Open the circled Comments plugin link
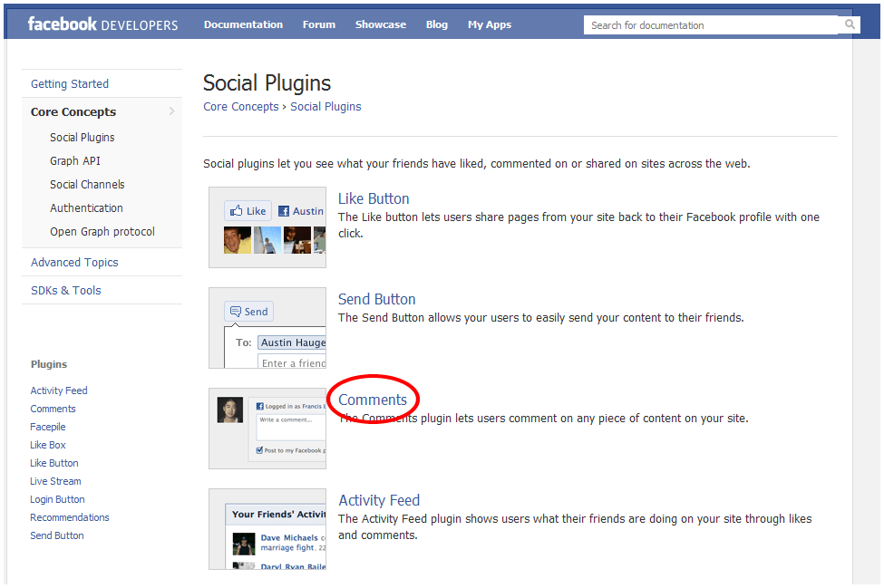This screenshot has width=884, height=588. pos(373,399)
